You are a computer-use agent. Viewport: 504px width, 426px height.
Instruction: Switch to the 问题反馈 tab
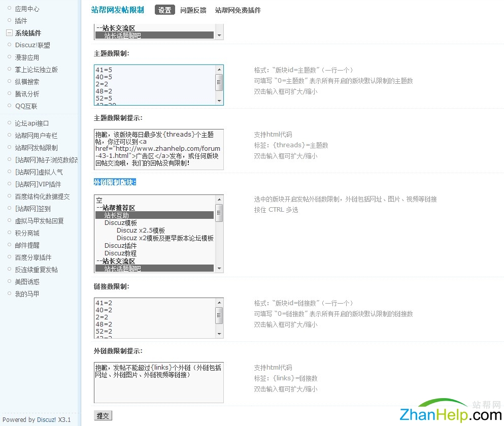[193, 9]
